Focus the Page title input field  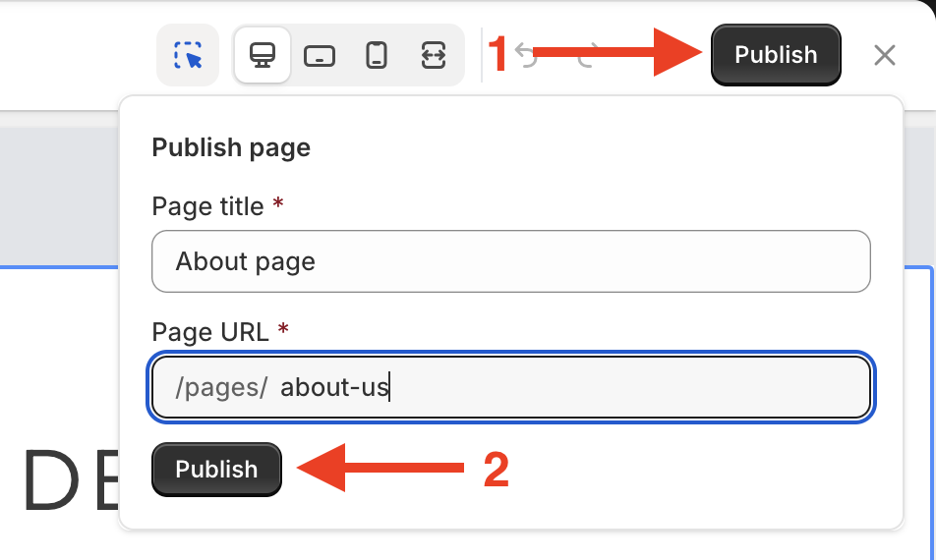point(511,261)
